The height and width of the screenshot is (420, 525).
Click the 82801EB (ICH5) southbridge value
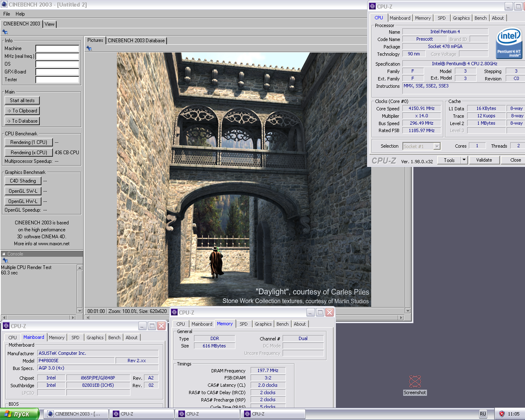pyautogui.click(x=98, y=385)
